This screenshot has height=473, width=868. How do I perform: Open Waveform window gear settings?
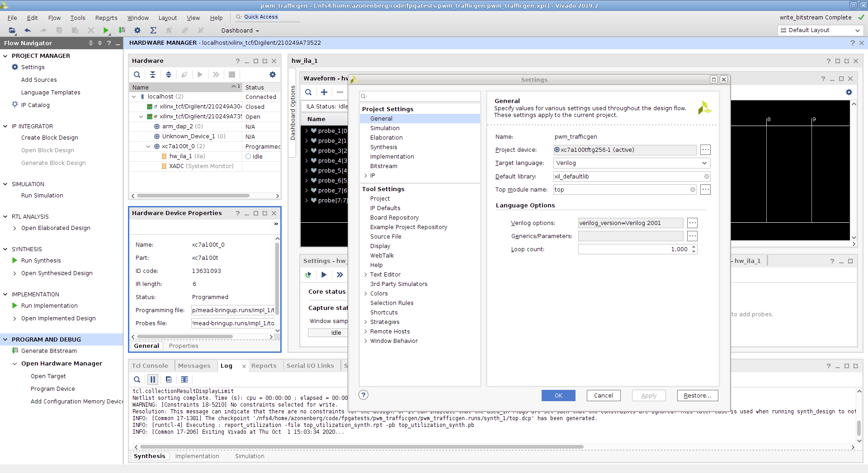point(849,92)
